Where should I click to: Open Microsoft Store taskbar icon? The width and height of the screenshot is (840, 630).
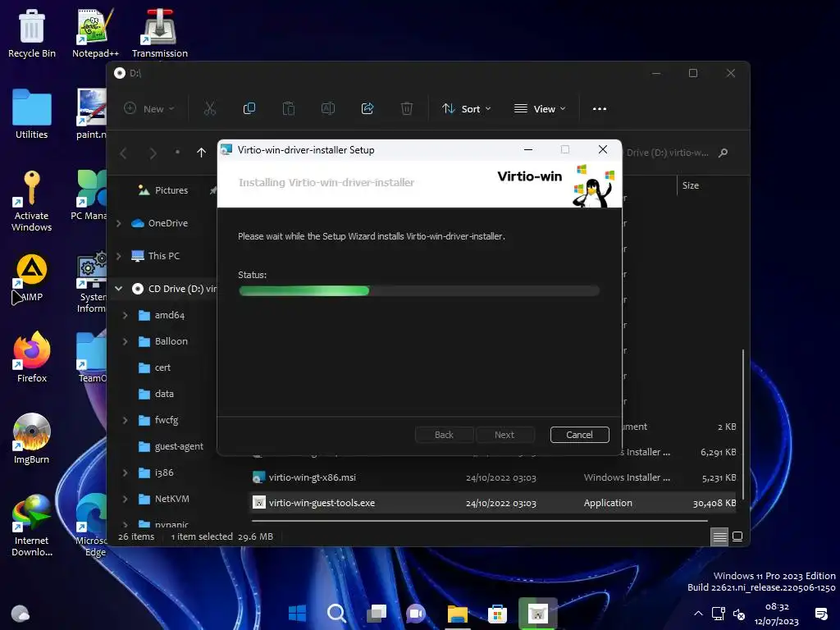[497, 614]
